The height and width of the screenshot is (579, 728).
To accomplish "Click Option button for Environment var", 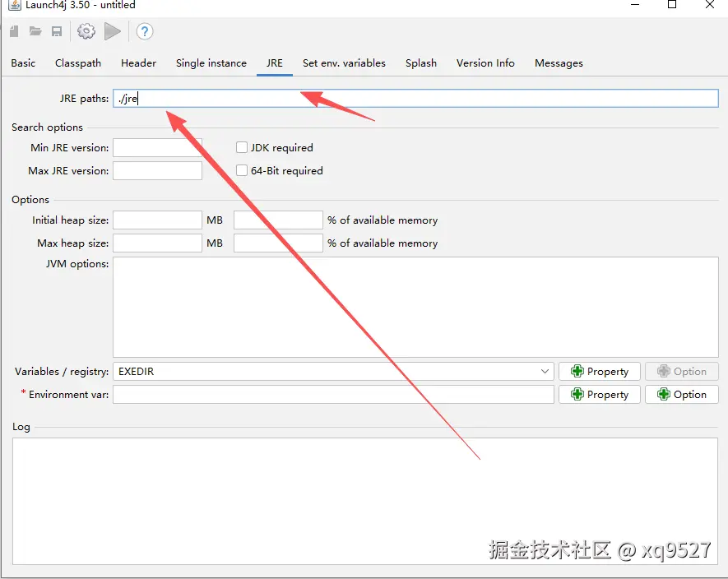I will (682, 394).
